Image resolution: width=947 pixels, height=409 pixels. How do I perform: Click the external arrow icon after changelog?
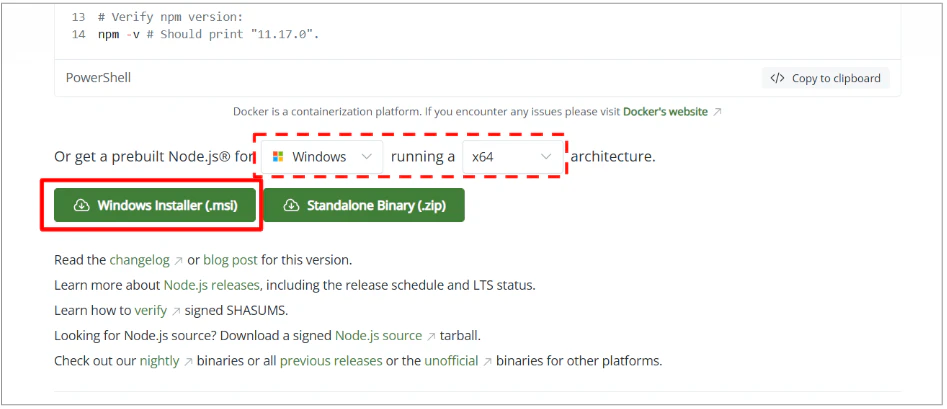(x=179, y=261)
